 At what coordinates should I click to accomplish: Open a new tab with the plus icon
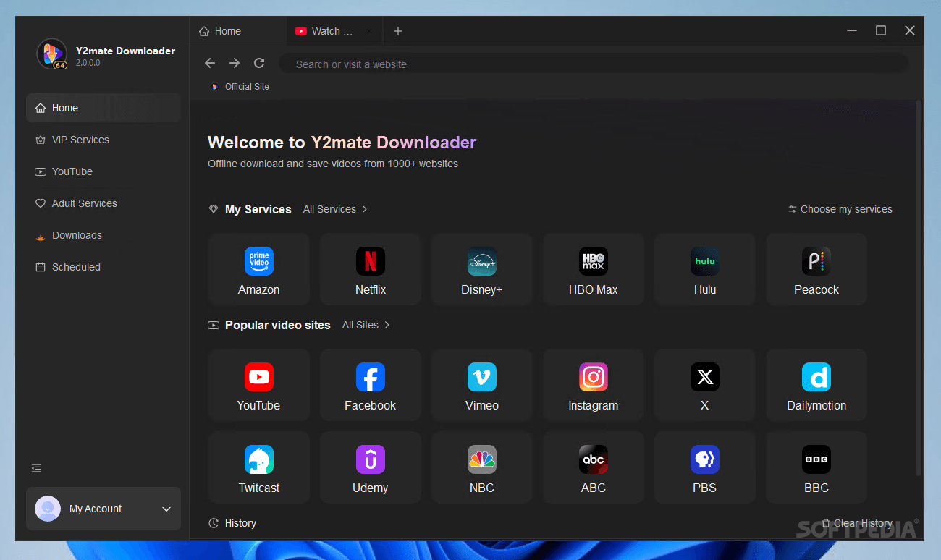(x=397, y=31)
